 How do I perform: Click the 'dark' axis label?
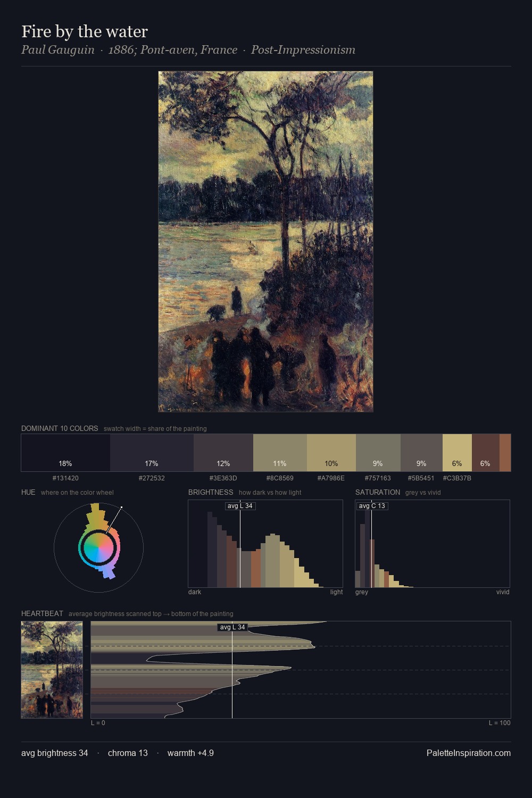coord(195,592)
